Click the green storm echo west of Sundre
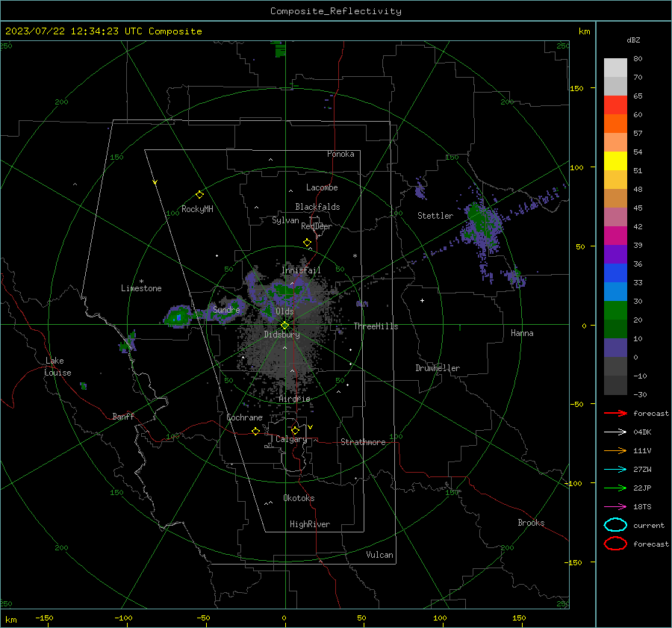 click(x=178, y=317)
